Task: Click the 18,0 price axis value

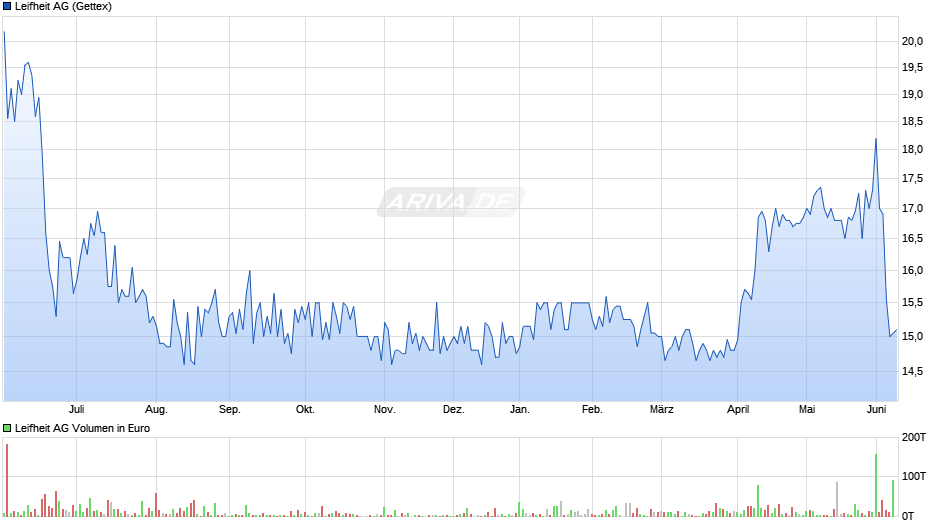Action: [912, 149]
